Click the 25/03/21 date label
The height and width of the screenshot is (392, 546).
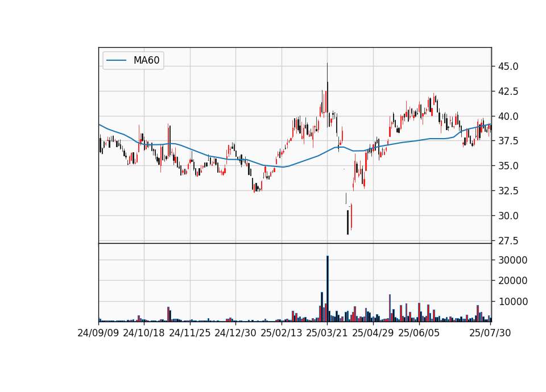click(x=327, y=333)
